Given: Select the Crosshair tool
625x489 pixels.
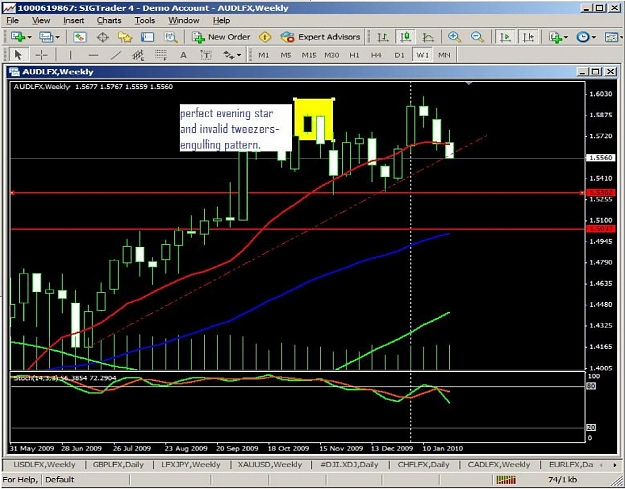Looking at the screenshot, I should (41, 55).
